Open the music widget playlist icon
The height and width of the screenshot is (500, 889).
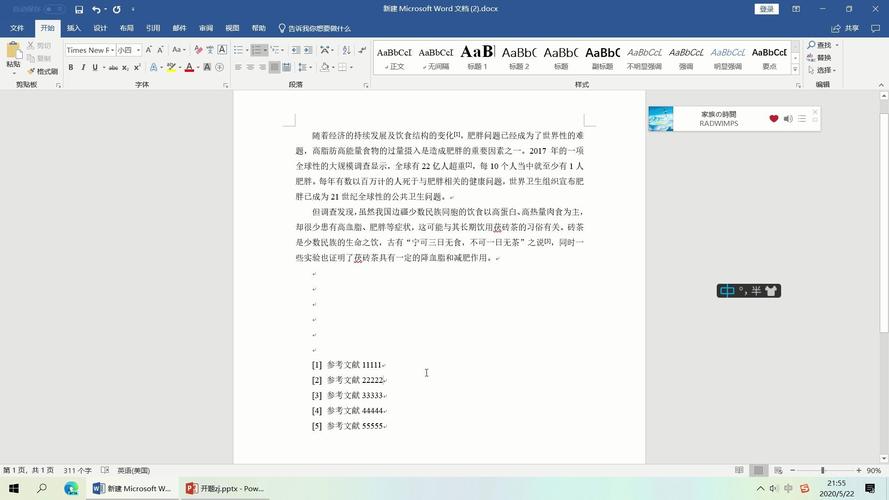tap(802, 118)
